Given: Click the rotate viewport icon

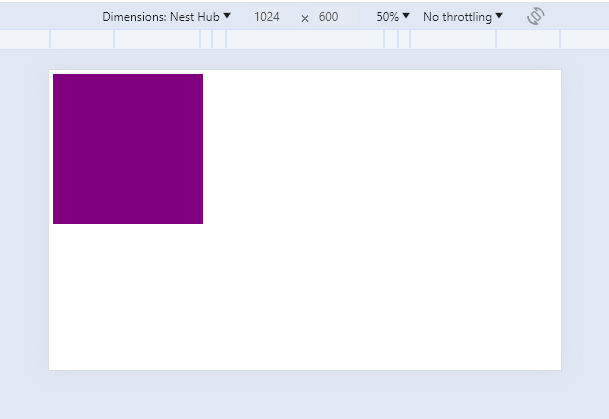Looking at the screenshot, I should (536, 16).
